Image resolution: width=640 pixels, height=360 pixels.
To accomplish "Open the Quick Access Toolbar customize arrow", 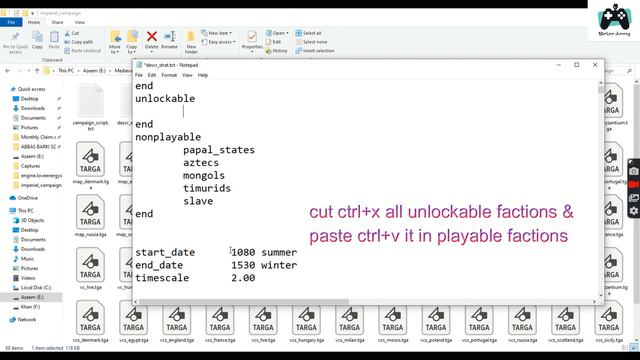I will (x=32, y=13).
